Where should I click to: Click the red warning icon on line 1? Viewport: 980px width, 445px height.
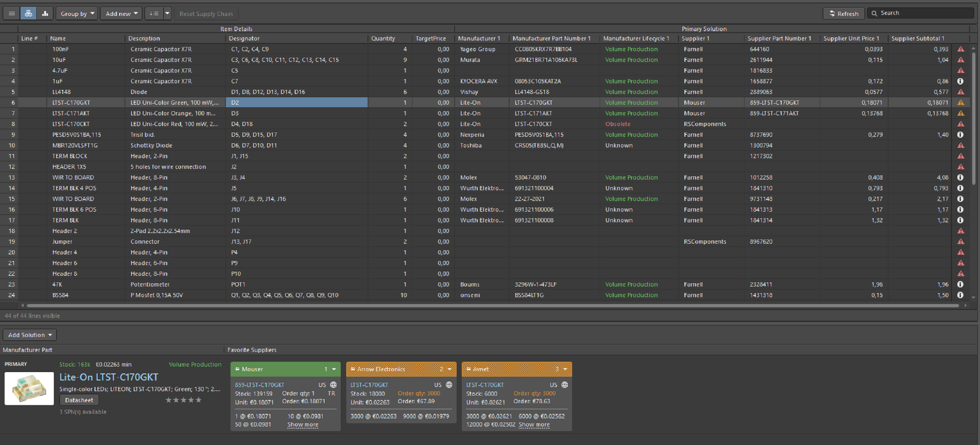pyautogui.click(x=961, y=49)
